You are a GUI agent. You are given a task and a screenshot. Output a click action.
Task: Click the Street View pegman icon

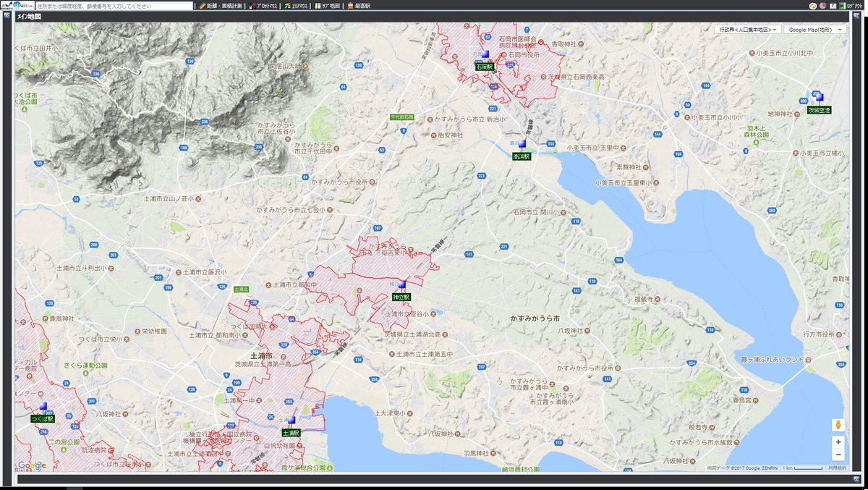[x=838, y=425]
